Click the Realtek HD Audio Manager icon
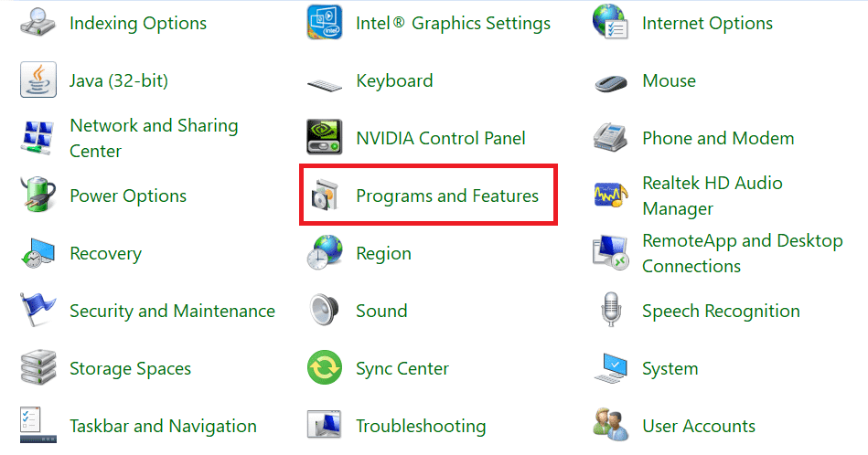Viewport: 868px width, 455px height. pos(611,196)
